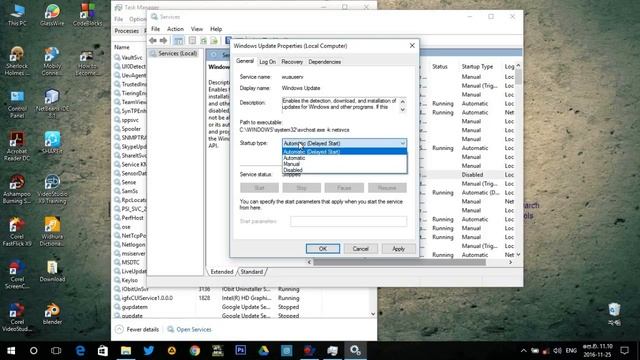Viewport: 640px width, 360px height.
Task: Show hidden system tray icons
Action: click(x=524, y=351)
